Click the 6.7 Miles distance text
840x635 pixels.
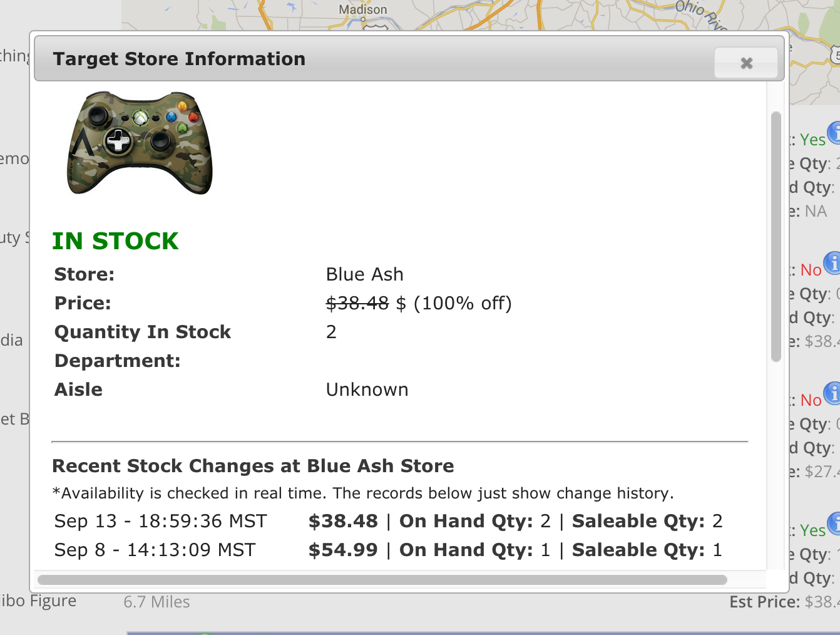[156, 602]
